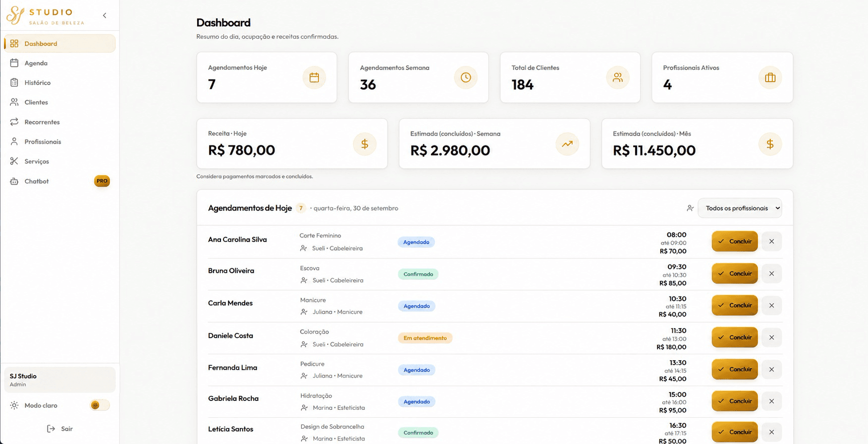The image size is (868, 444).
Task: Click the Agendado badge for Carla Mendes
Action: tap(417, 306)
